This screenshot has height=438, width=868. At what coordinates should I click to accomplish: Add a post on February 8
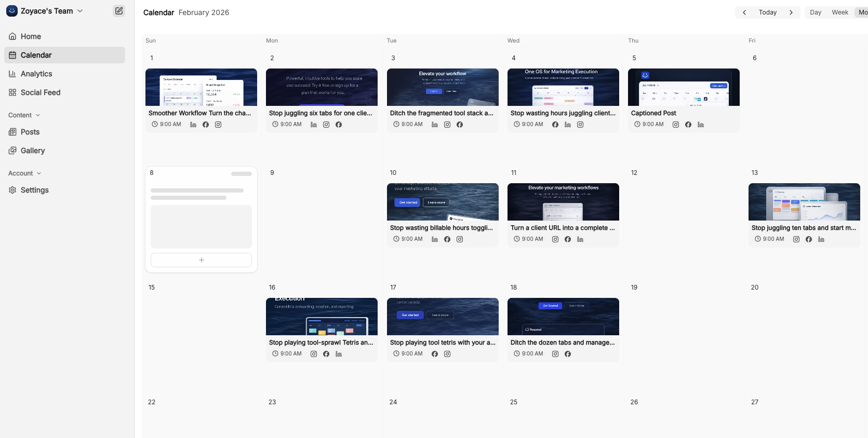(x=201, y=260)
